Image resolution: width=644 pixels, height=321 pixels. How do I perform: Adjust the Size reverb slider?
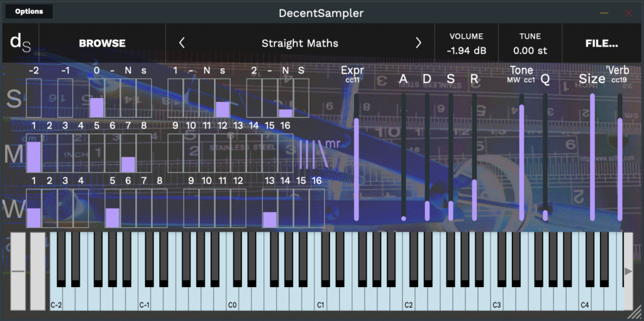tap(592, 157)
